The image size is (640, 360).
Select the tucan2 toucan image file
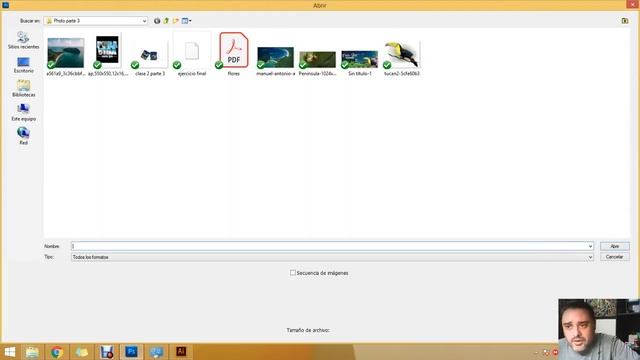pos(402,55)
